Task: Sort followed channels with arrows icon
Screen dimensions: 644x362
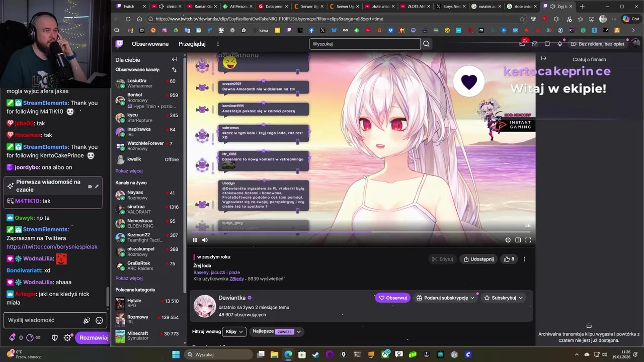Action: [174, 70]
